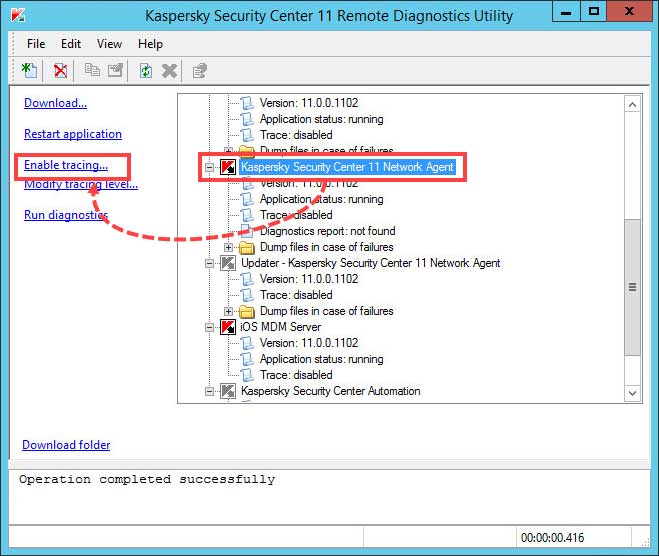Screen dimensions: 659x556
Task: Click the properties toolbar icon
Action: [200, 71]
